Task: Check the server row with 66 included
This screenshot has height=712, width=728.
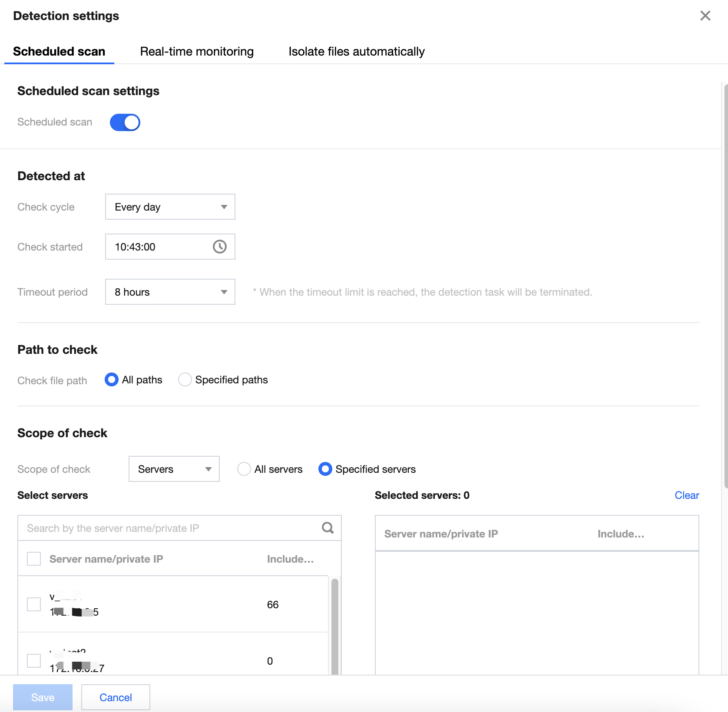Action: (x=34, y=604)
